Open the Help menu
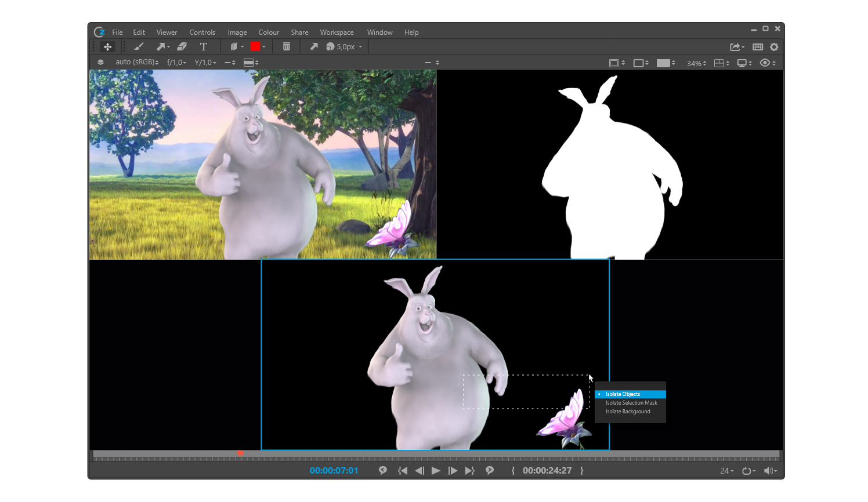 coord(411,32)
